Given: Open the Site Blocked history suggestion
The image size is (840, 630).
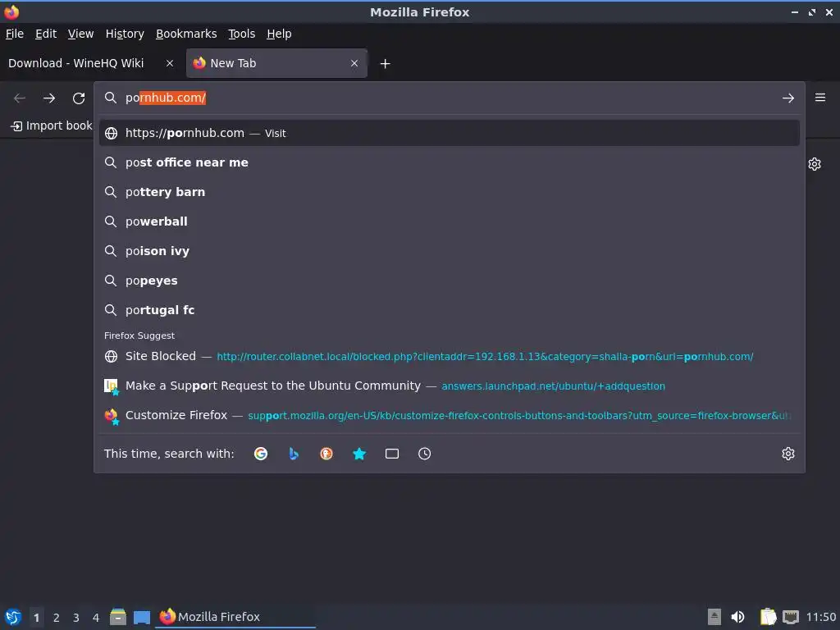Looking at the screenshot, I should click(x=450, y=356).
